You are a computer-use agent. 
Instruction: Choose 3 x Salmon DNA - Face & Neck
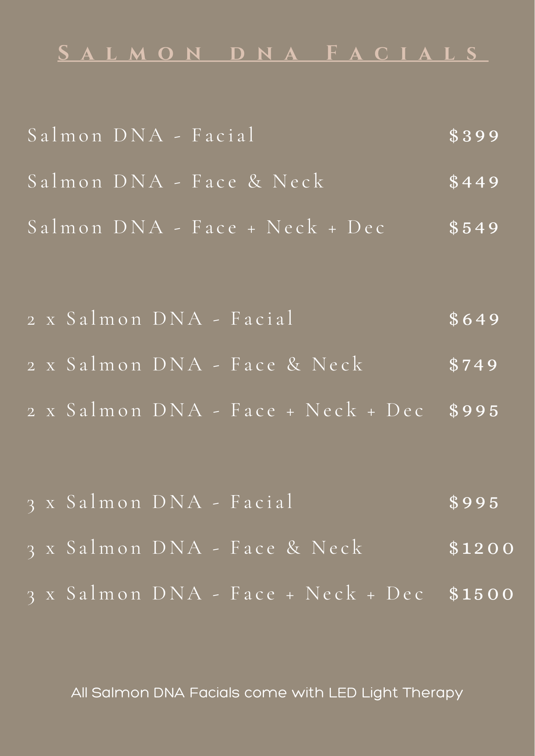[195, 548]
